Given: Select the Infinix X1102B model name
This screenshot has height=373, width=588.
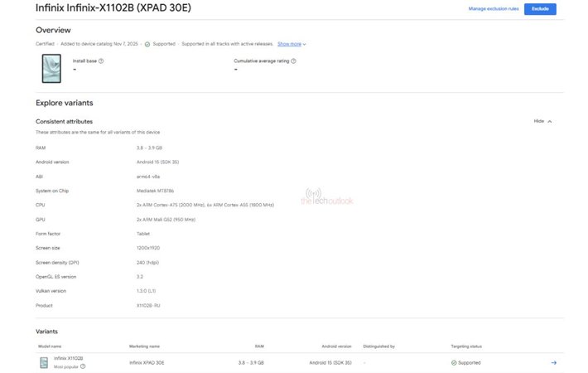Looking at the screenshot, I should coord(68,358).
